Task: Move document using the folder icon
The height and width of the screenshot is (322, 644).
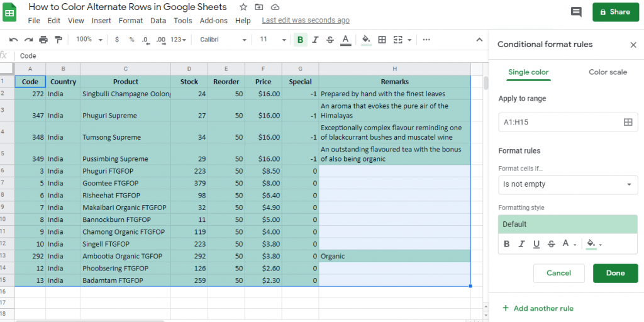Action: click(x=258, y=7)
